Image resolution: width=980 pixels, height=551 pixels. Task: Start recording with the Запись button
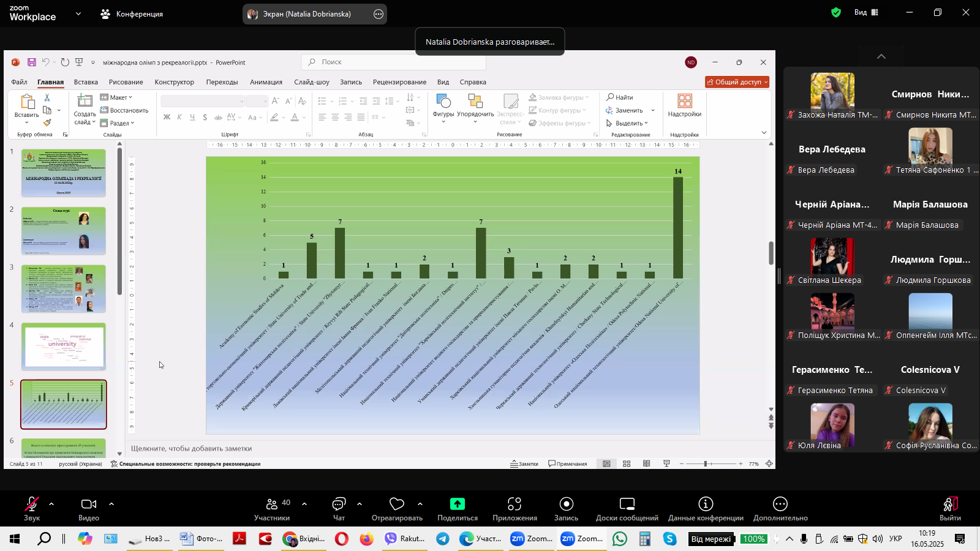point(566,508)
